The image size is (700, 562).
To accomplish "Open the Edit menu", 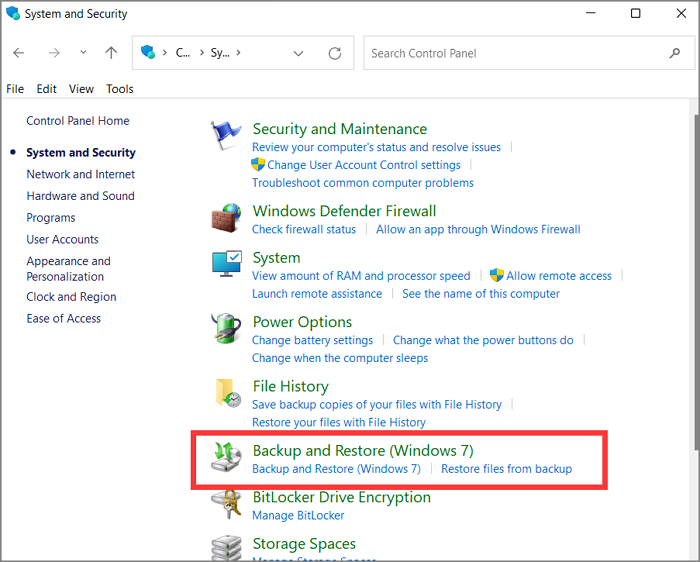I will tap(46, 89).
